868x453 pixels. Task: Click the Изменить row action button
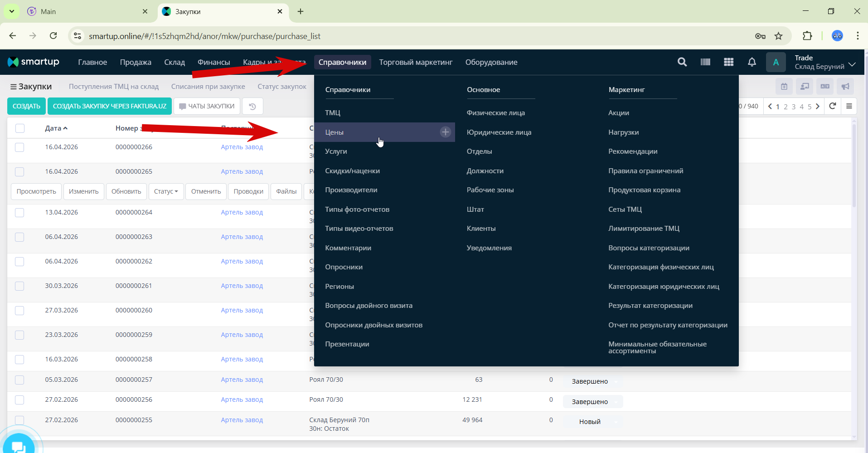click(84, 191)
